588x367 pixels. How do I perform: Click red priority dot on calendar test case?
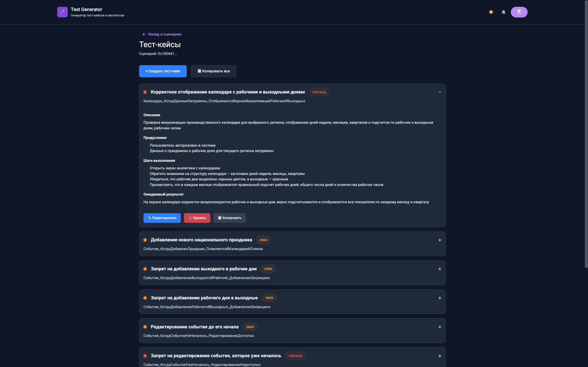click(145, 92)
